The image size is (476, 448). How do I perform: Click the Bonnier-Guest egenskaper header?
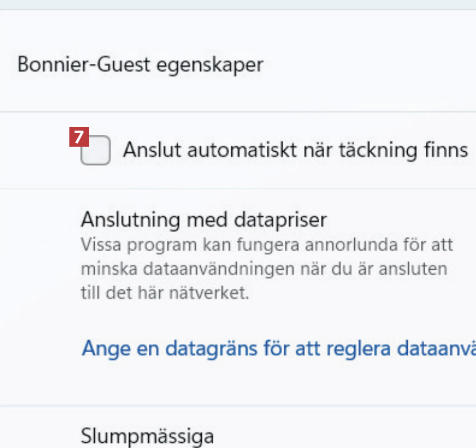[x=140, y=64]
